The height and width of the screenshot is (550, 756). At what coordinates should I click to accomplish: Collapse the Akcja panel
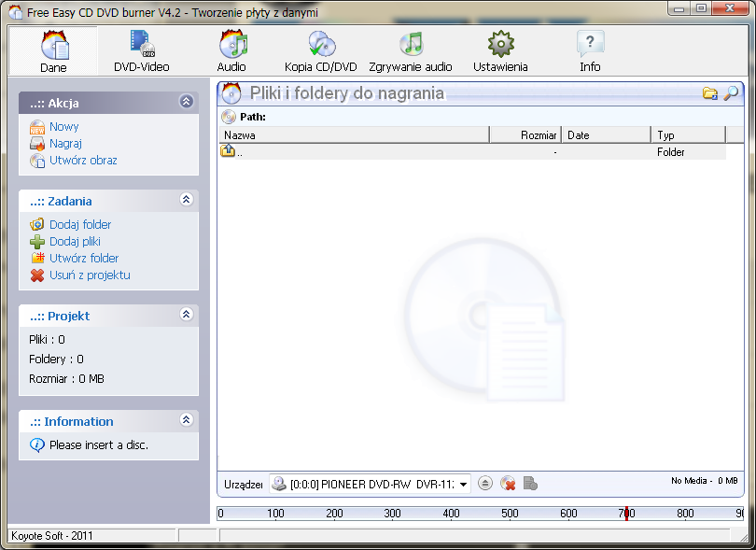pyautogui.click(x=187, y=101)
